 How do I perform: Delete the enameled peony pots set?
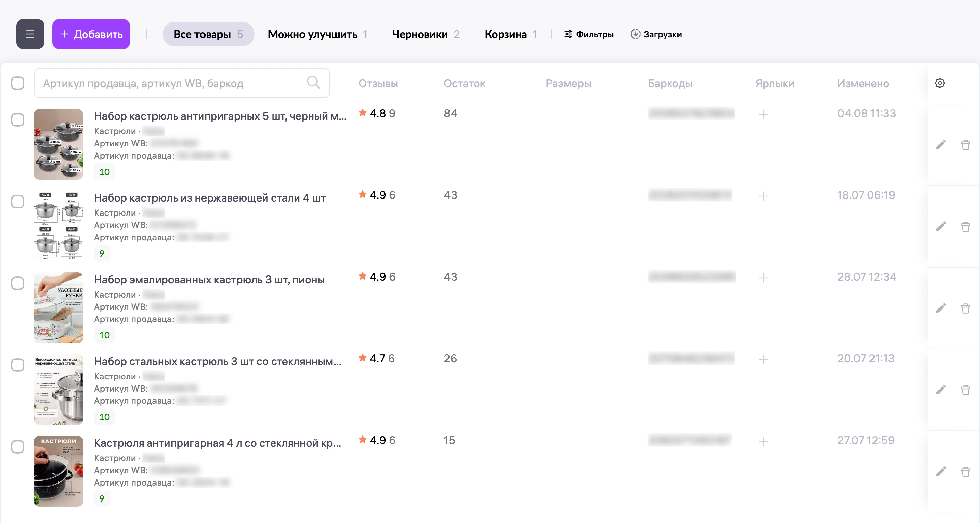(x=966, y=308)
